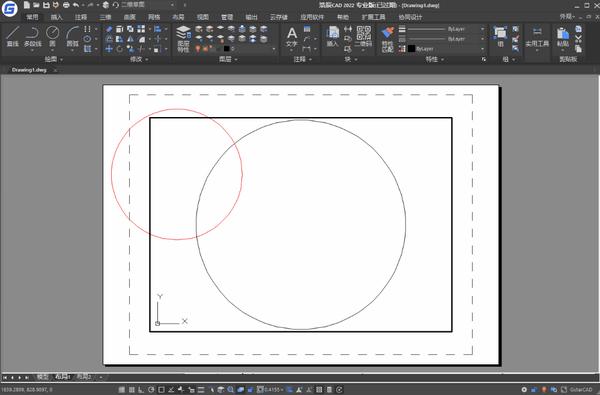Click the Group (组) icon
The width and height of the screenshot is (600, 395).
click(500, 37)
